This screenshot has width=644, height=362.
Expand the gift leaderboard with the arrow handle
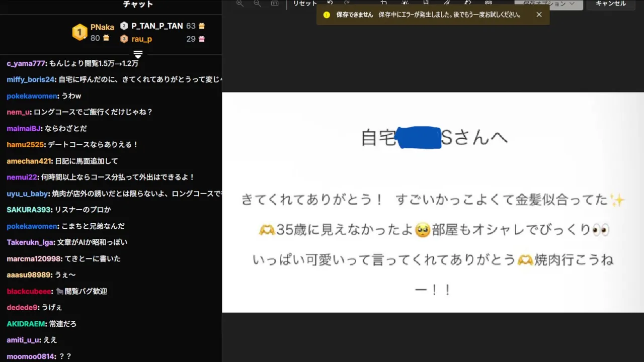point(138,54)
